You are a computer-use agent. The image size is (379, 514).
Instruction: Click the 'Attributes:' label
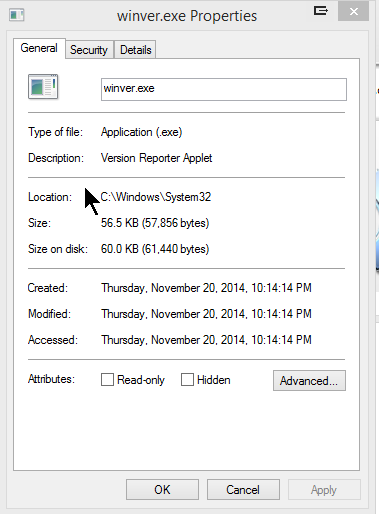(51, 379)
